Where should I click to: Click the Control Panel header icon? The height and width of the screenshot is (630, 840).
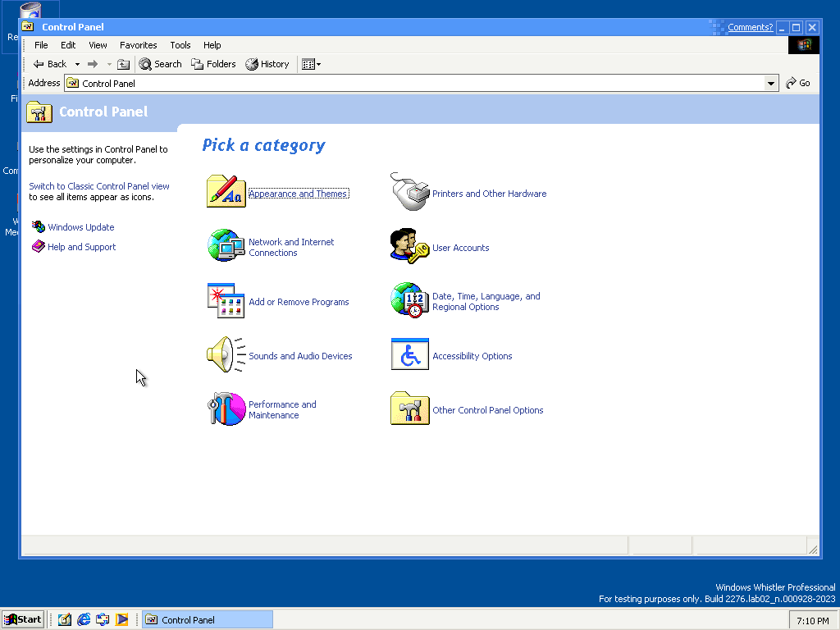39,112
